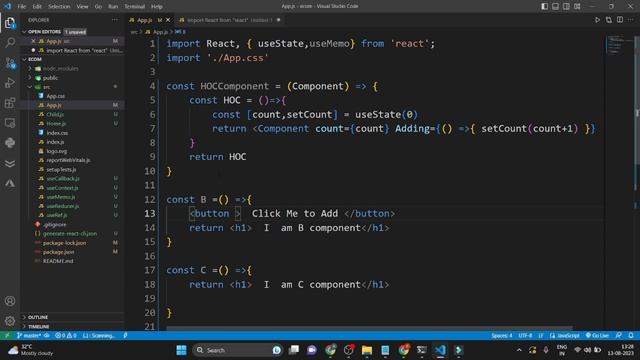This screenshot has height=360, width=640.
Task: Open the Manage gear icon
Action: pos(10,321)
